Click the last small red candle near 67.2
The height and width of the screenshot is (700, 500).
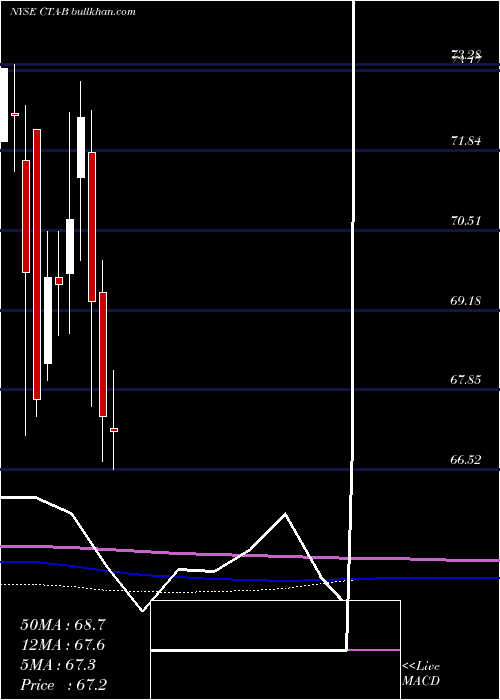click(x=114, y=430)
